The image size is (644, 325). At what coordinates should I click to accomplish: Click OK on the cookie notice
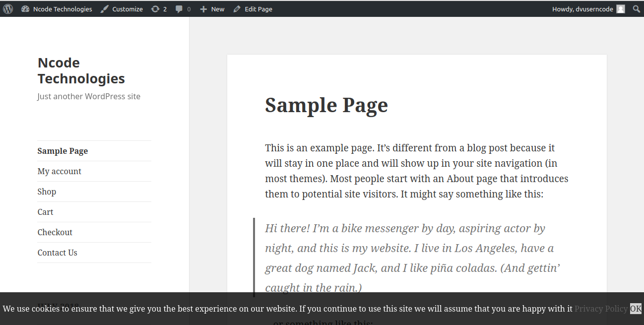click(636, 309)
